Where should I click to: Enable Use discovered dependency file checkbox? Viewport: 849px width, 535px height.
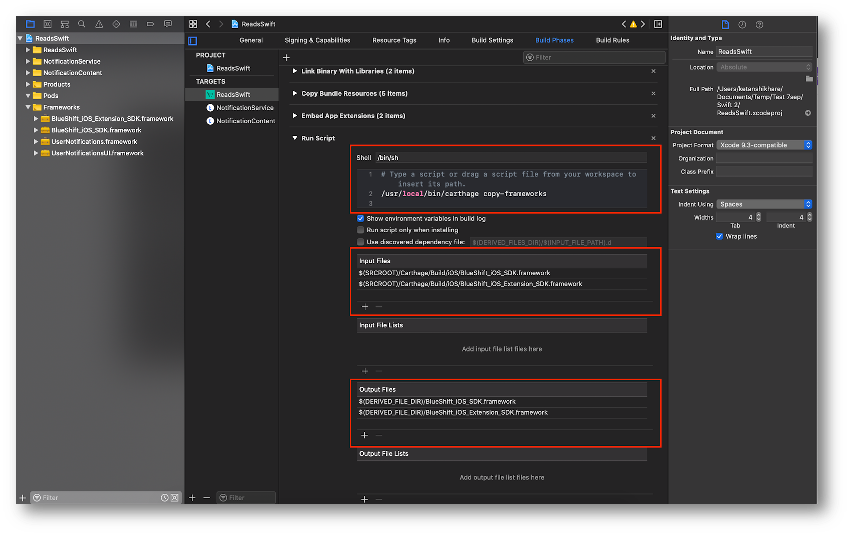[x=361, y=242]
